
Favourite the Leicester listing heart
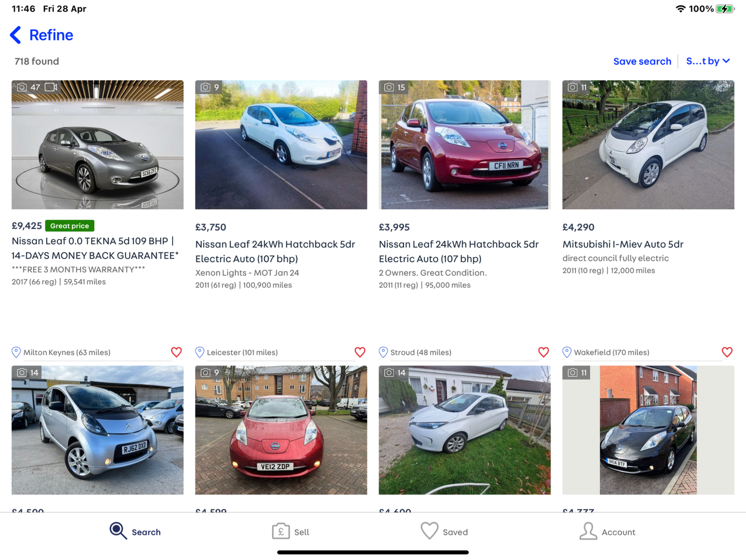coord(360,352)
